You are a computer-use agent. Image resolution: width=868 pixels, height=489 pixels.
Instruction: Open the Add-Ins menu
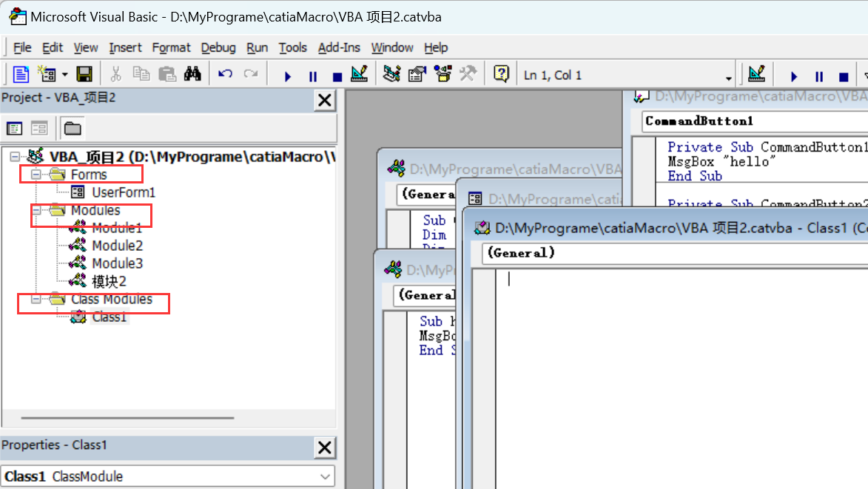click(x=339, y=47)
